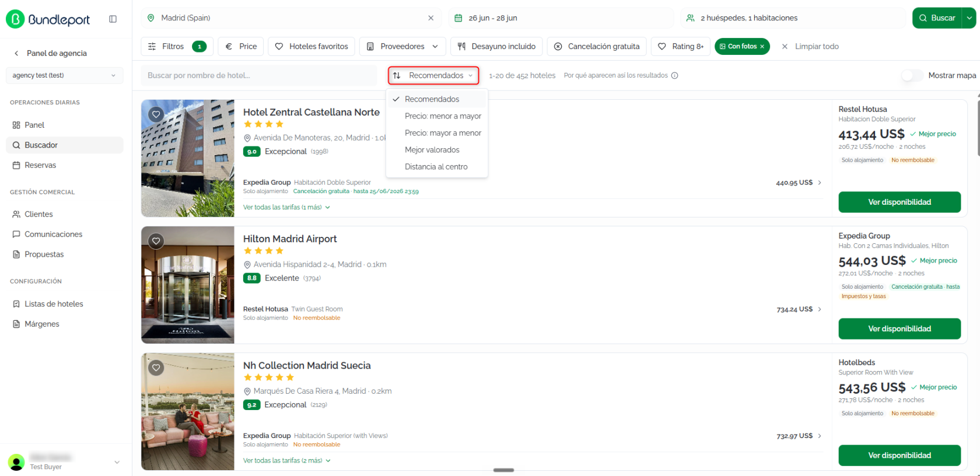Expand Ver todas las tarifas (1 más)
The height and width of the screenshot is (476, 980).
coord(286,207)
